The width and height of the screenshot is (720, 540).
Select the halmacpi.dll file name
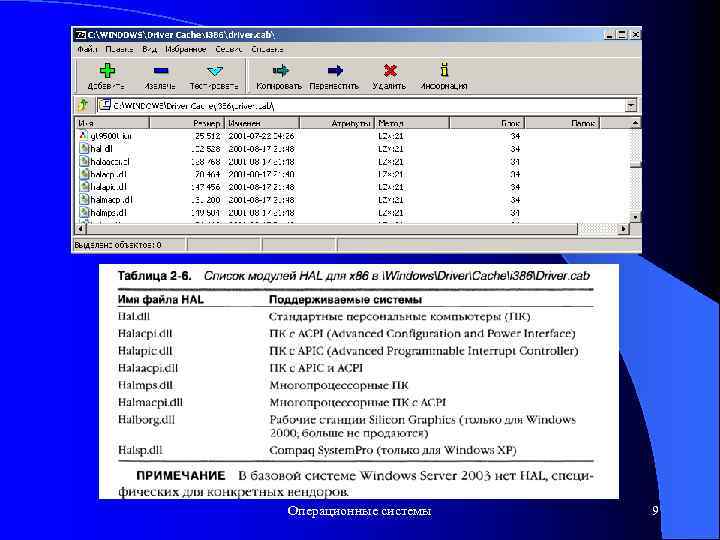112,200
